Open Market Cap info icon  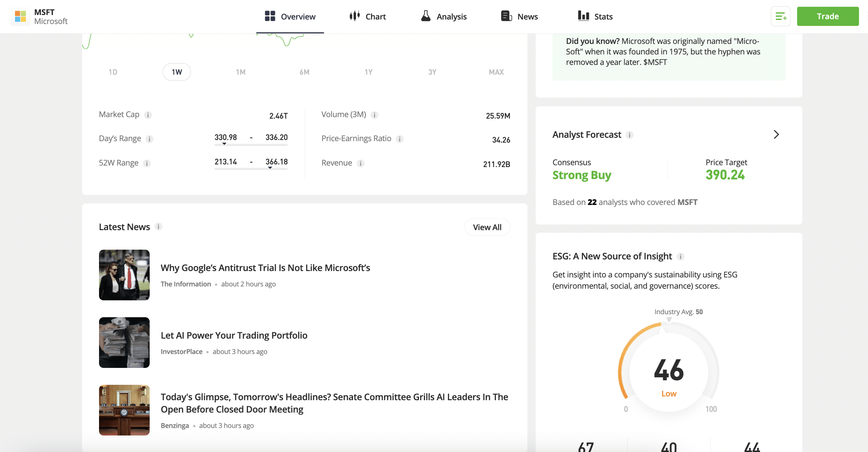(148, 115)
